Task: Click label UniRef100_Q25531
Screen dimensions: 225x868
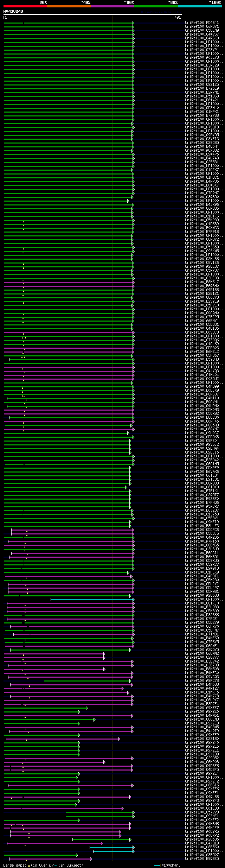Action: pos(202,162)
